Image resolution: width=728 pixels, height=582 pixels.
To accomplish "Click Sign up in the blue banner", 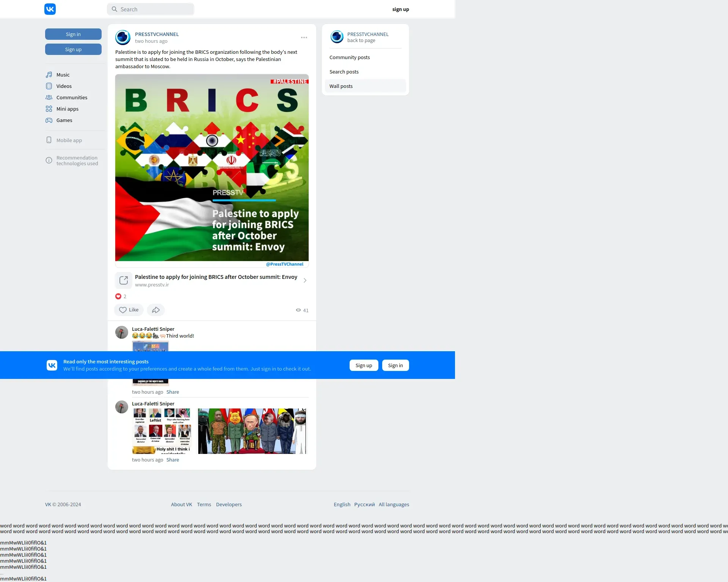I will (x=364, y=365).
